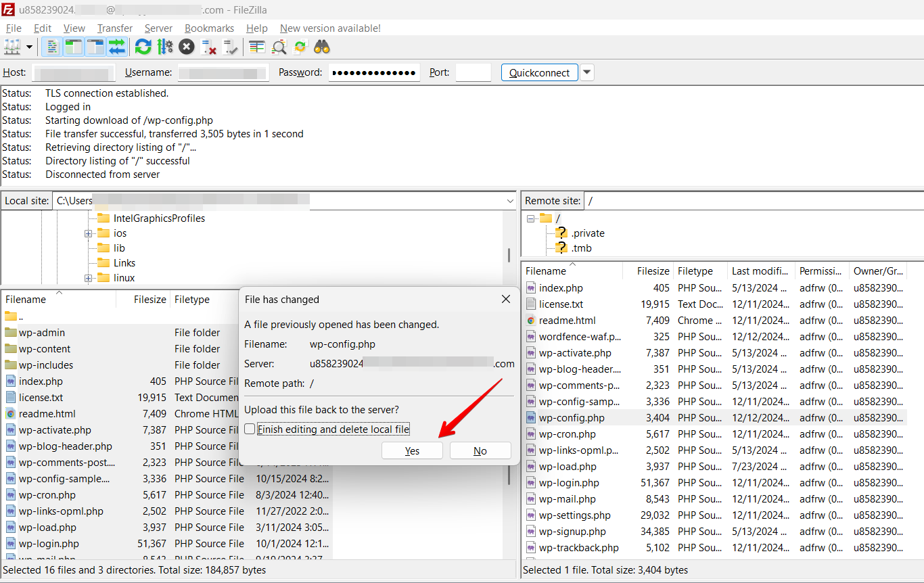Open the Server menu

tap(158, 28)
